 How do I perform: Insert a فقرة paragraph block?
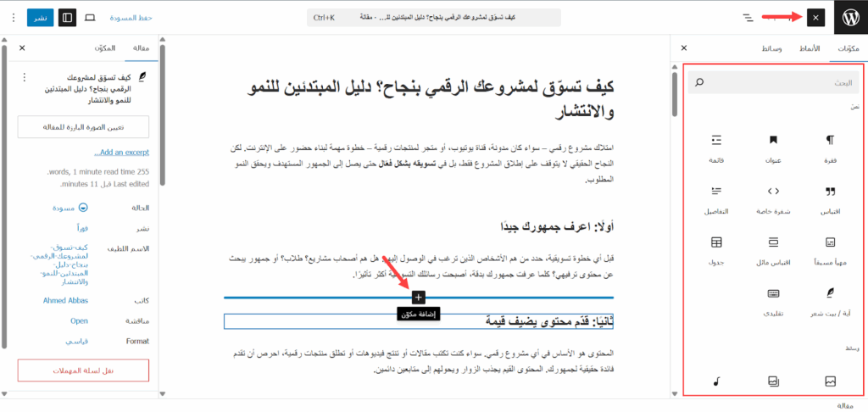point(830,148)
